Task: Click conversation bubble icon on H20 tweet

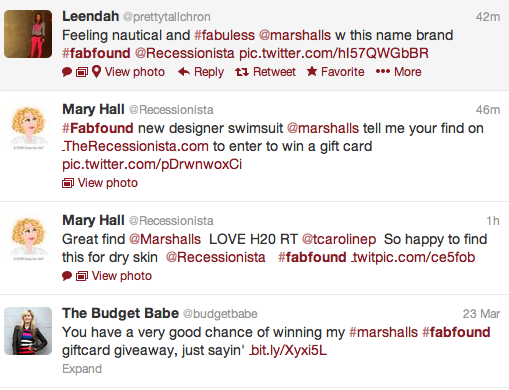Action: click(x=67, y=276)
